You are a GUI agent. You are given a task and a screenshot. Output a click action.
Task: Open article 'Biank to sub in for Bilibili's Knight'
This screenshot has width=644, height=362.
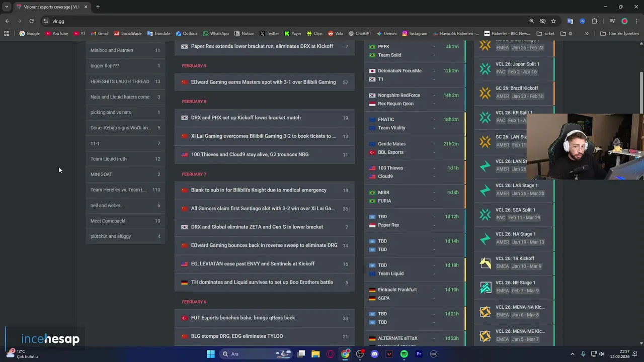(265, 190)
